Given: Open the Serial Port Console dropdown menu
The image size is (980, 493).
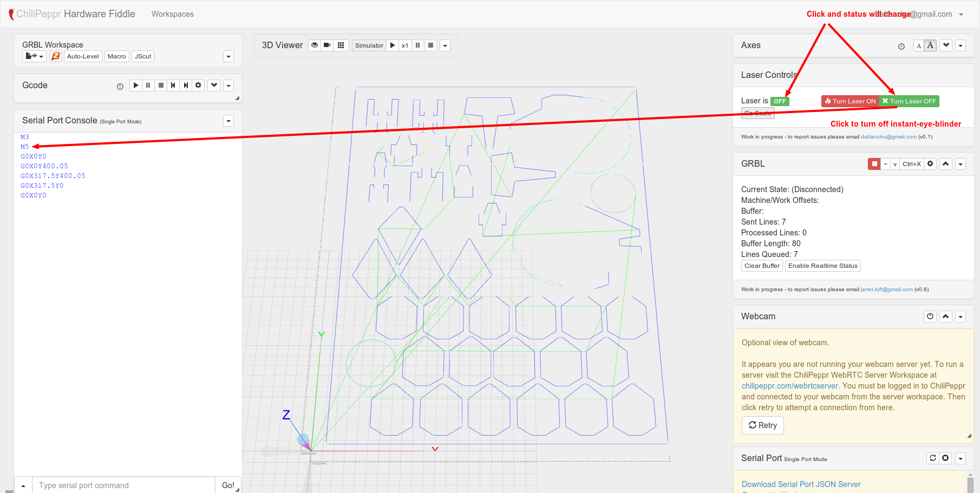Looking at the screenshot, I should 228,121.
